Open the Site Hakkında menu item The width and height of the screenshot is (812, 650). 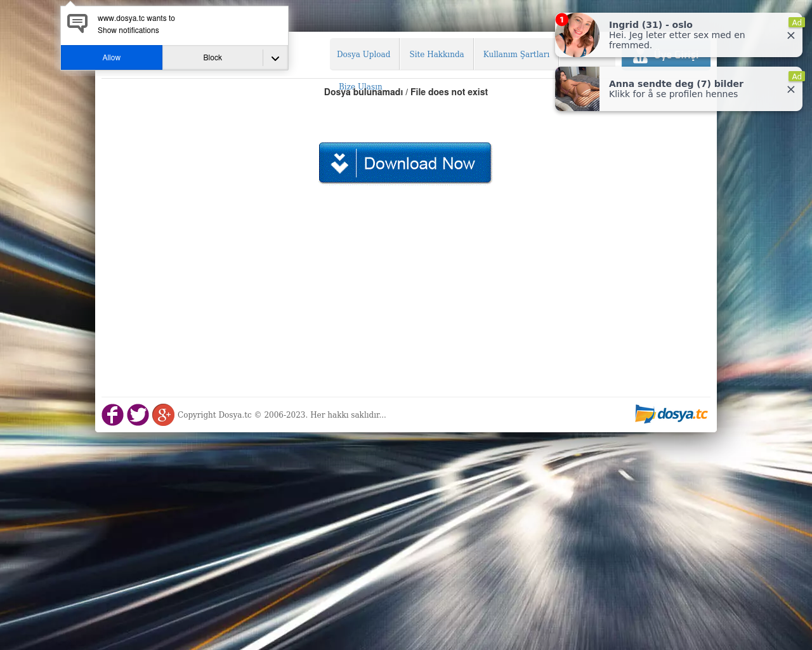coord(436,55)
